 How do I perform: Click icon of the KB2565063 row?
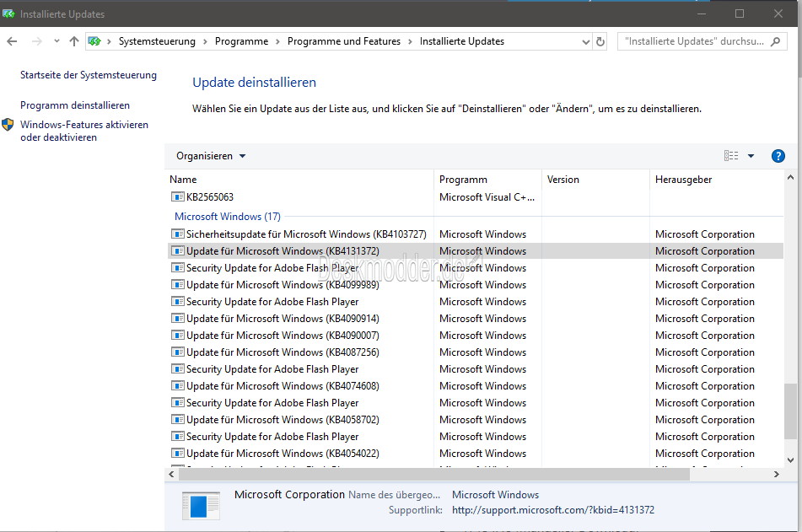[x=177, y=197]
